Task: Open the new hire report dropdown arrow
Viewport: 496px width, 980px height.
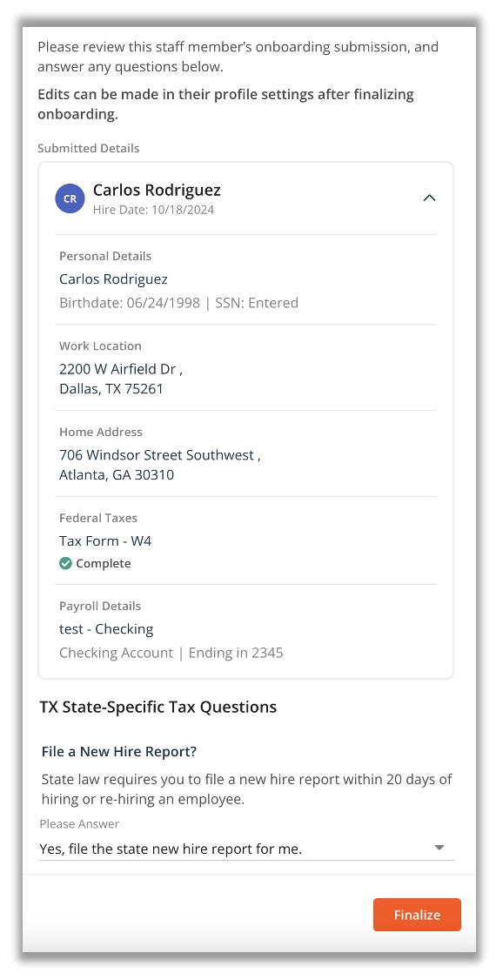Action: point(439,848)
